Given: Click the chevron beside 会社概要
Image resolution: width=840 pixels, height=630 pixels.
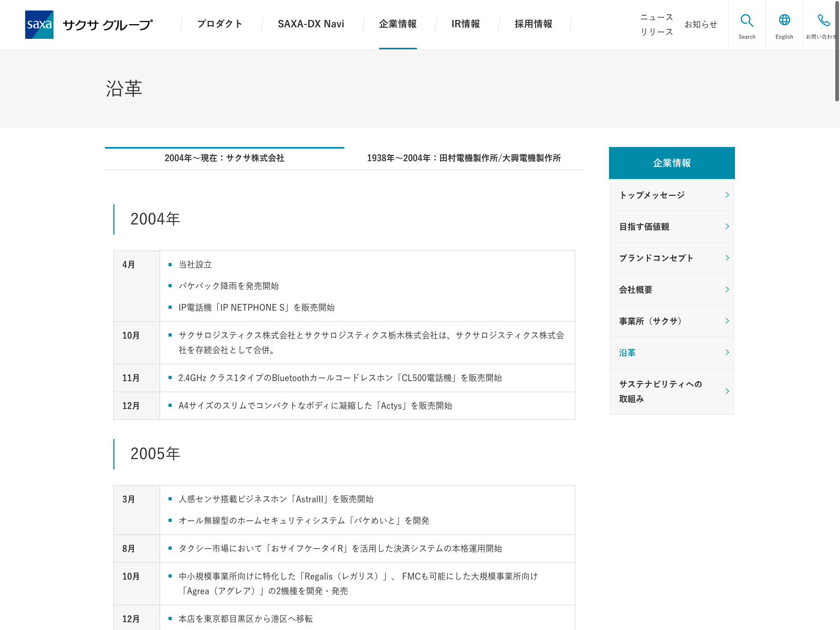Looking at the screenshot, I should pos(727,289).
